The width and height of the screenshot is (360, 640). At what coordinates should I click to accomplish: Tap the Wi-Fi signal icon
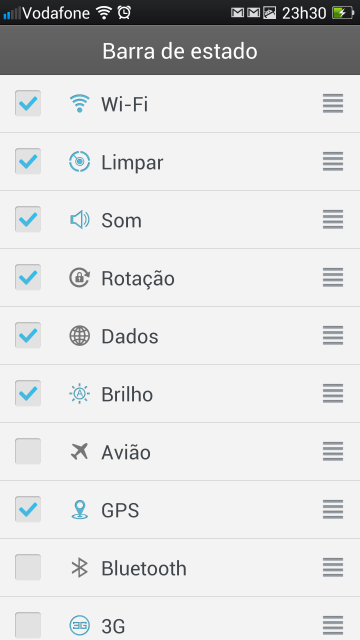point(79,103)
